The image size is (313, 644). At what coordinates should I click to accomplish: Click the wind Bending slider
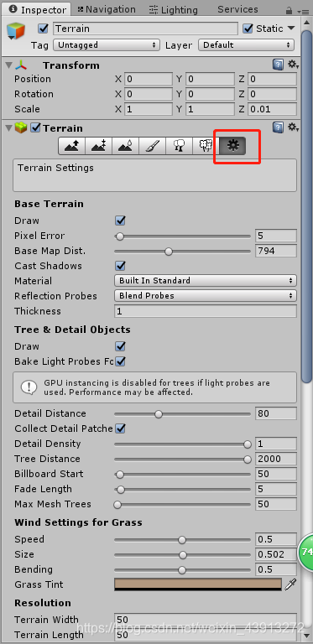click(x=182, y=570)
